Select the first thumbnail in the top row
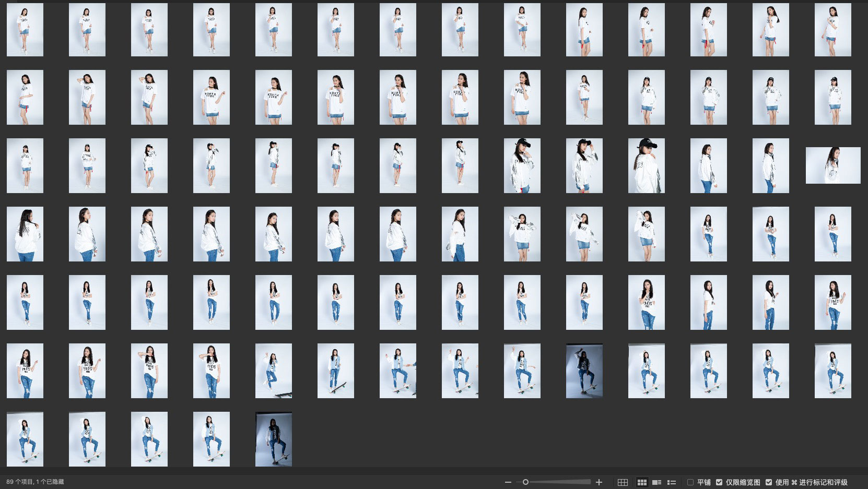The height and width of the screenshot is (489, 868). point(25,30)
